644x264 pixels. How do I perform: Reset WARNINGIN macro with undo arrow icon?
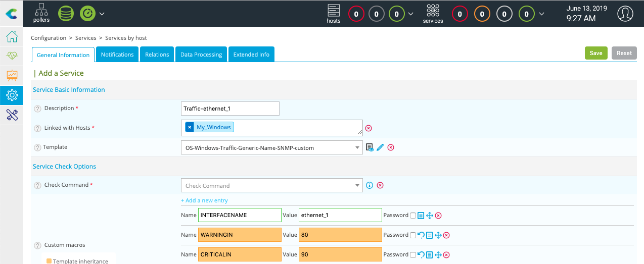[421, 235]
